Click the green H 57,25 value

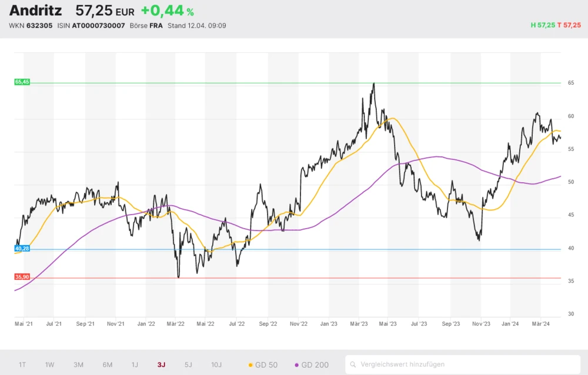(543, 25)
